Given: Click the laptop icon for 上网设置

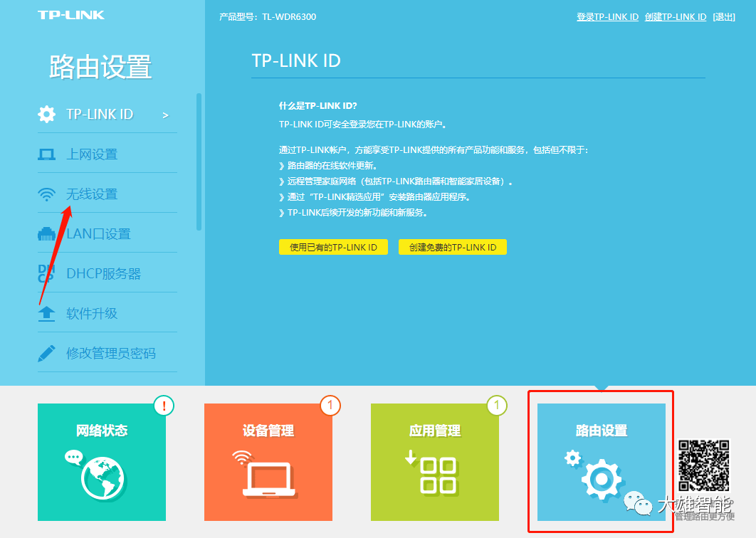Looking at the screenshot, I should tap(47, 154).
